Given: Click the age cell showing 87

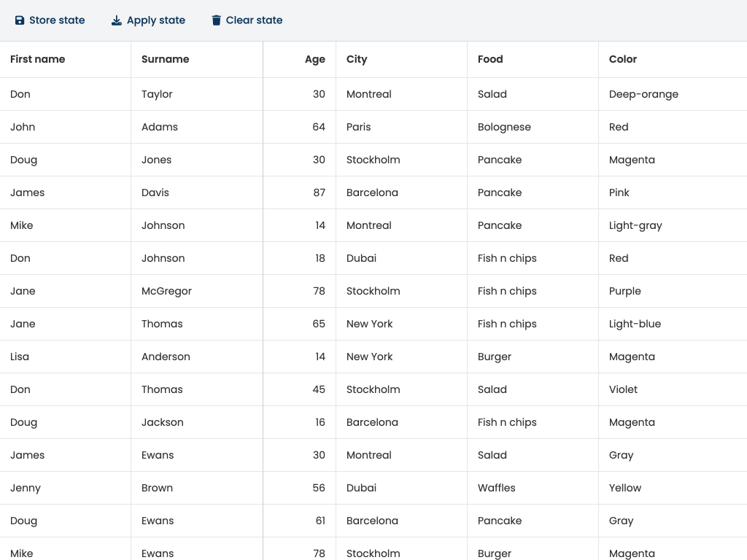Looking at the screenshot, I should (319, 192).
